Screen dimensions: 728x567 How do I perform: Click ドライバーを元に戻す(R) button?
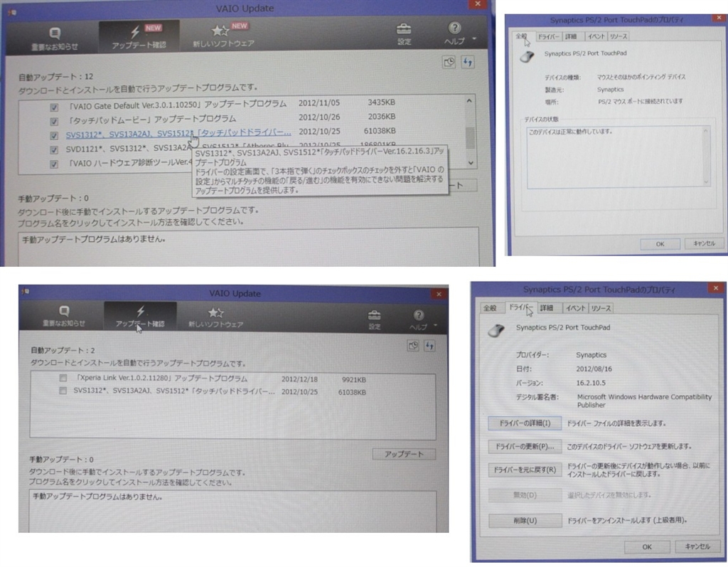point(525,470)
